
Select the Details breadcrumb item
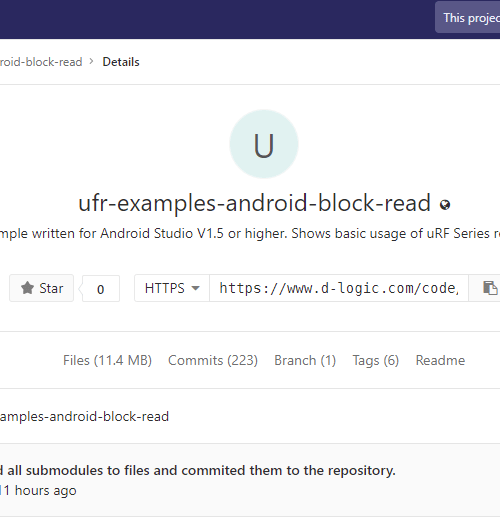121,62
